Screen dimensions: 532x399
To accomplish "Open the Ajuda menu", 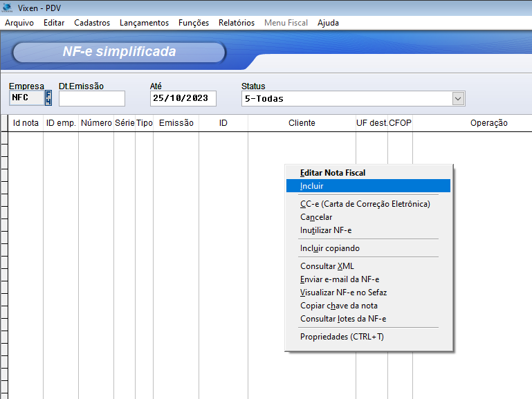I will (328, 23).
